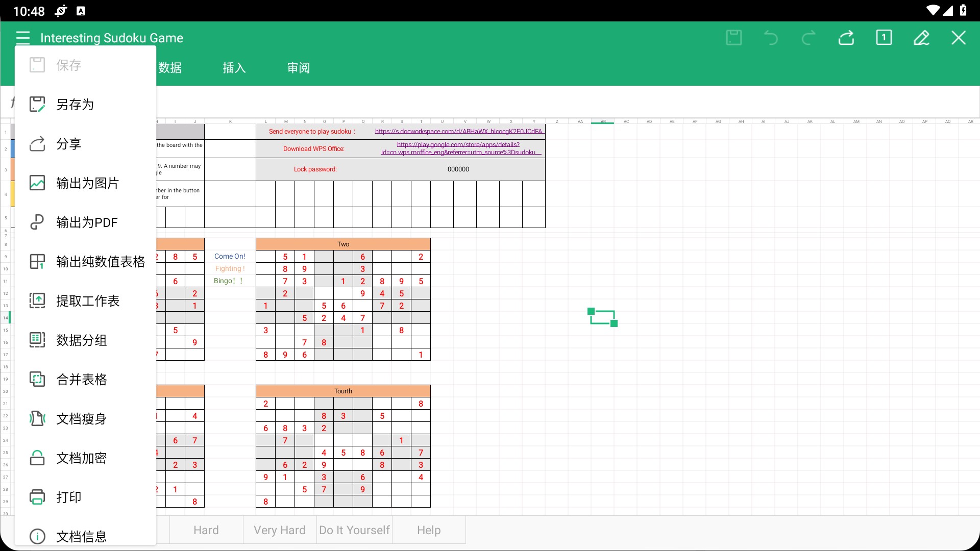
Task: Redo the last action
Action: pos(808,38)
